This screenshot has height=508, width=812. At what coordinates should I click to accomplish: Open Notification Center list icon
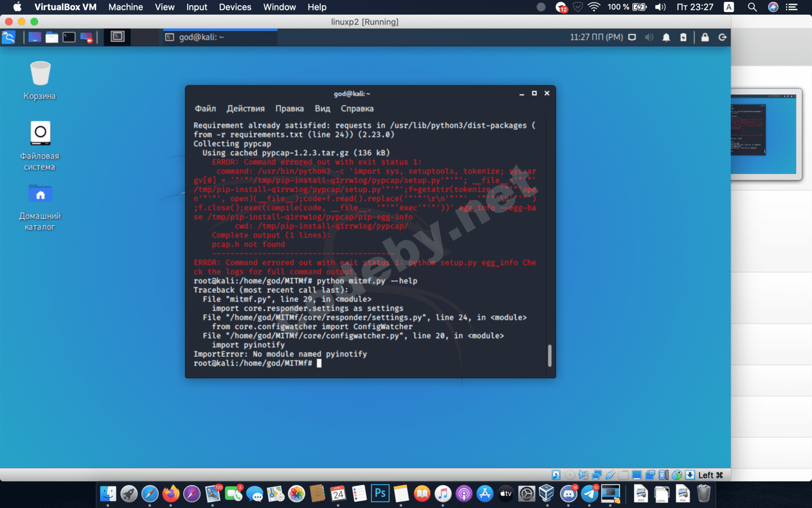(x=792, y=7)
